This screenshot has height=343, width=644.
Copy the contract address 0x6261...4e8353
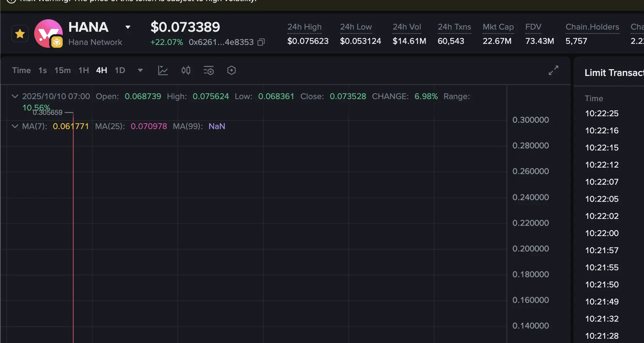coord(261,42)
